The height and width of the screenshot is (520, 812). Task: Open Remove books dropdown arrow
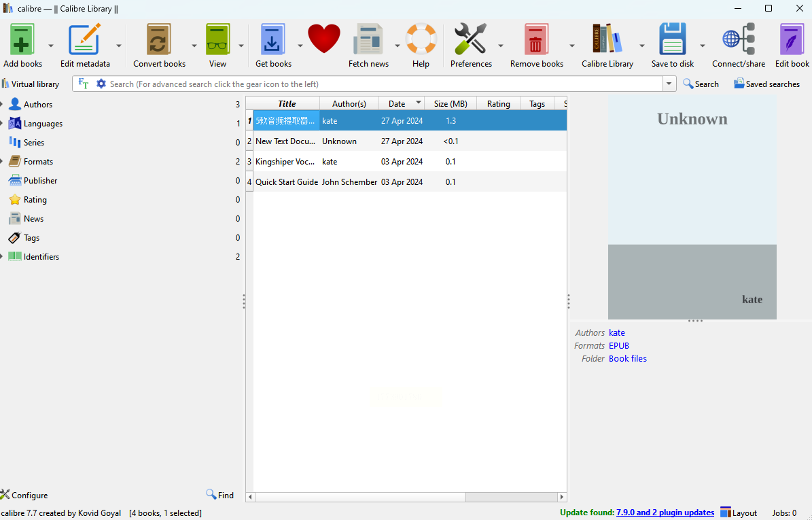point(572,46)
